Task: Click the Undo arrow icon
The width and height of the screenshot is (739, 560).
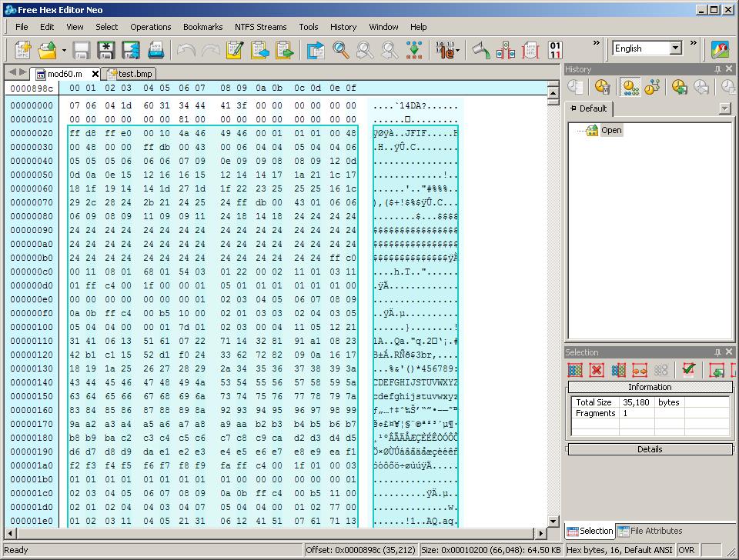Action: (186, 49)
